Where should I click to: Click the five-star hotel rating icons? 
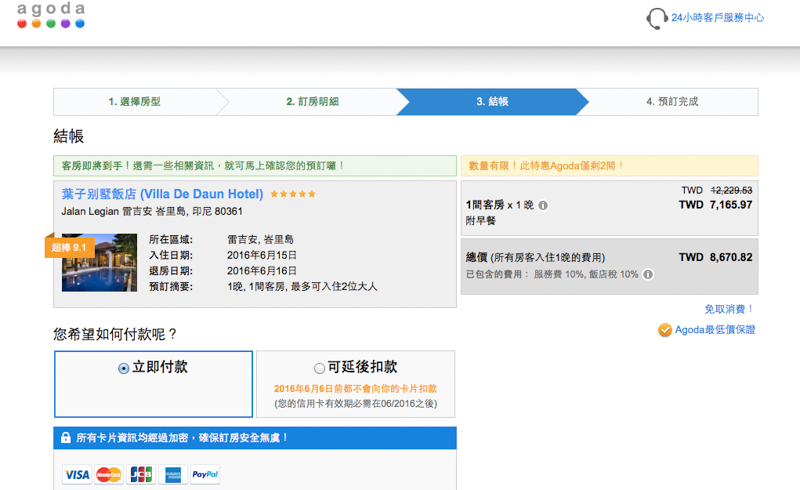tap(293, 194)
